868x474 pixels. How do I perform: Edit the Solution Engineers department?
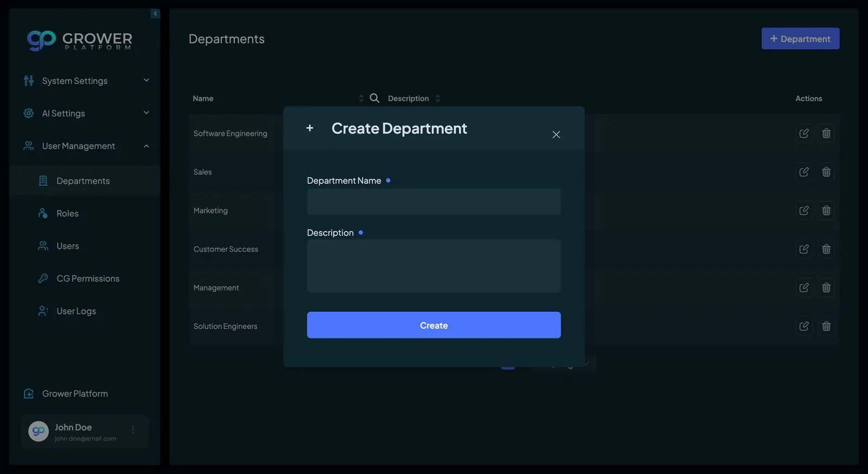(804, 326)
